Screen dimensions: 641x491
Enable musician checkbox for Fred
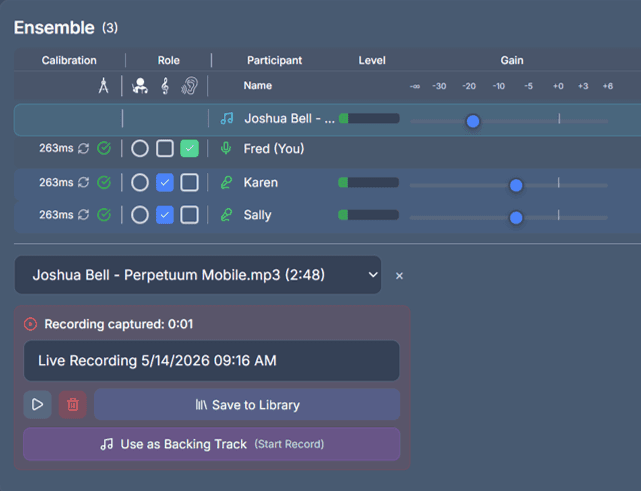click(x=165, y=148)
